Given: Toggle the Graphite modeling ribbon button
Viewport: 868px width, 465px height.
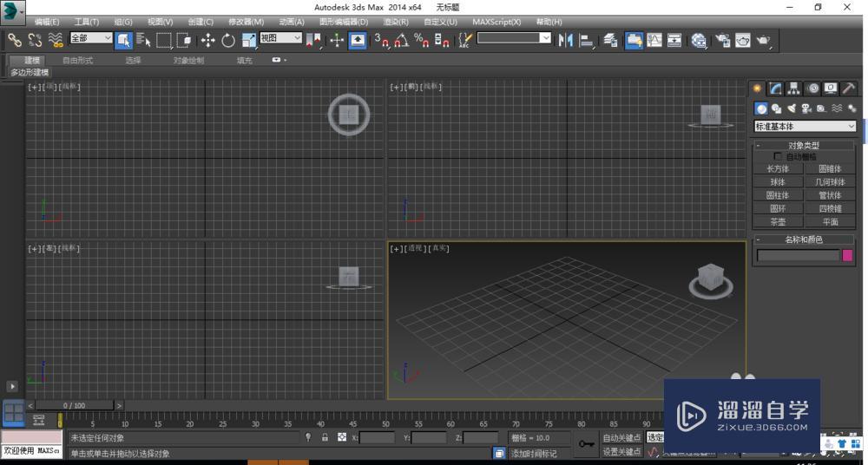Looking at the screenshot, I should (634, 40).
